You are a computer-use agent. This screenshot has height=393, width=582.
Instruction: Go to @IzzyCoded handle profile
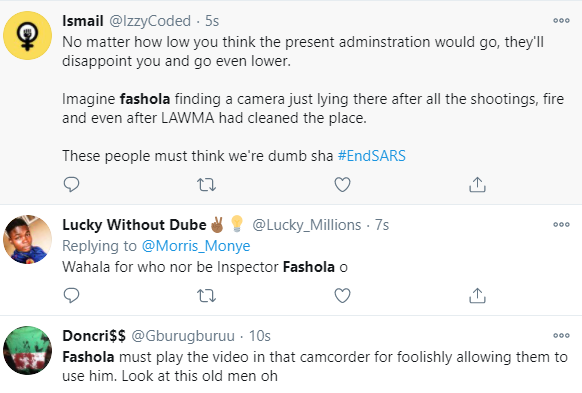click(150, 21)
